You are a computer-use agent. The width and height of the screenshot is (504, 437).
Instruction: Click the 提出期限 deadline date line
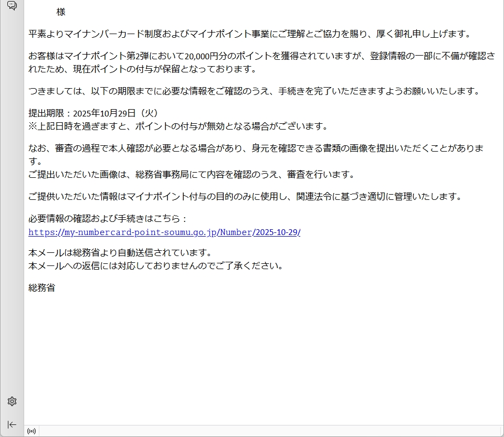pyautogui.click(x=93, y=113)
